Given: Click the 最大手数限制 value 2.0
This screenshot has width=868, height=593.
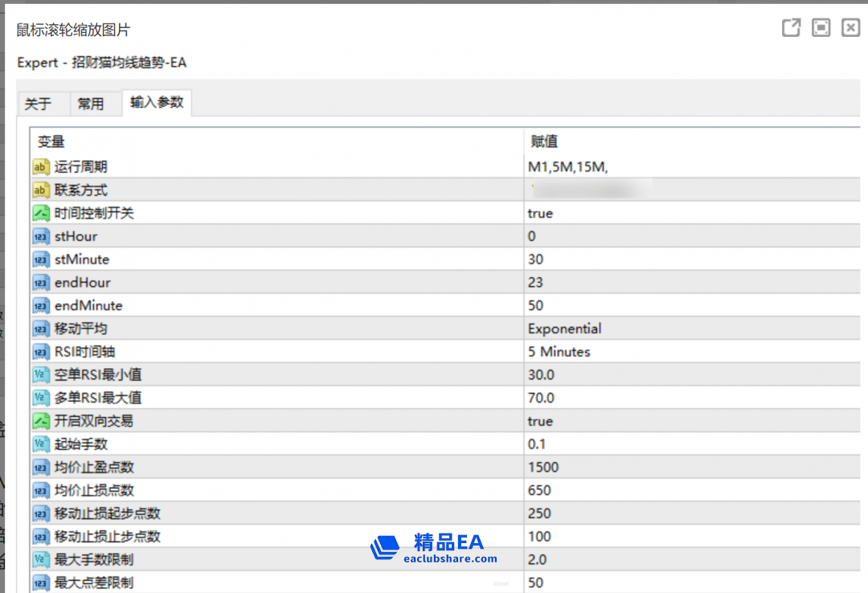Looking at the screenshot, I should [x=537, y=560].
